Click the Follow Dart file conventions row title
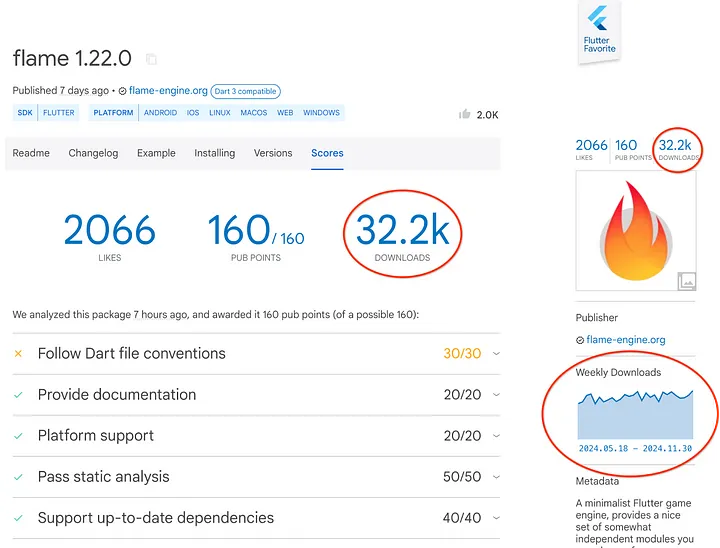The width and height of the screenshot is (720, 548). (x=132, y=353)
